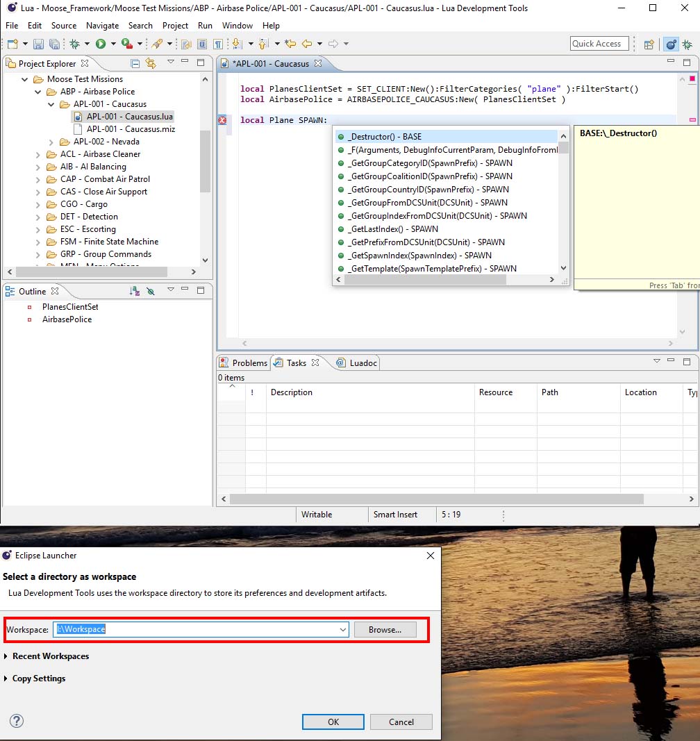This screenshot has height=741, width=700.
Task: Click the Open Perspective icon
Action: pos(649,44)
